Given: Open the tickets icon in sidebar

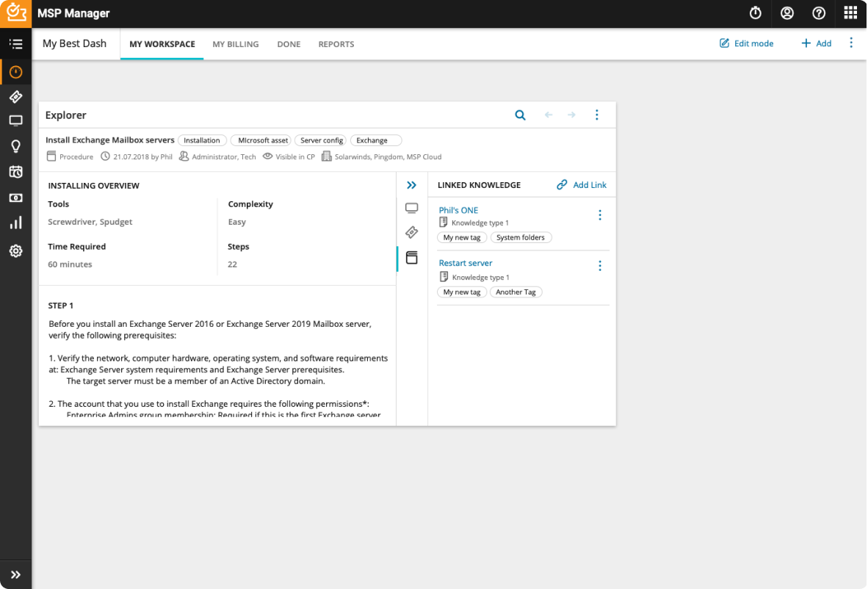Looking at the screenshot, I should (x=15, y=97).
